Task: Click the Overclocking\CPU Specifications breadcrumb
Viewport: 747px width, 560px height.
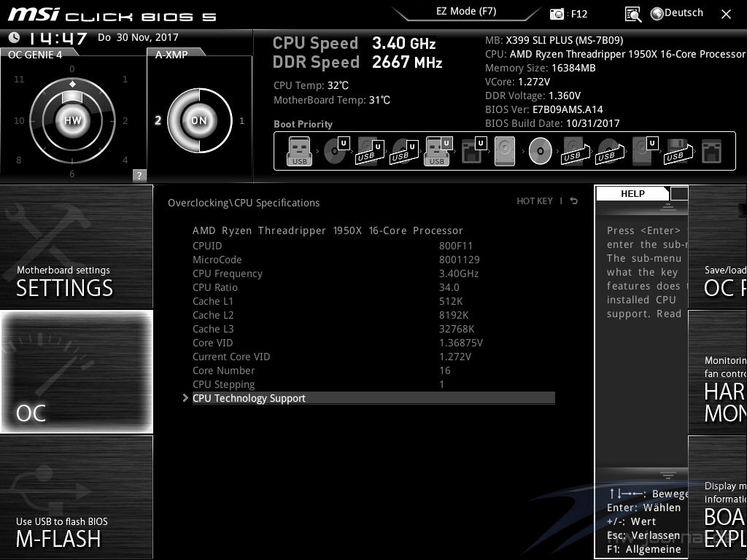Action: [x=244, y=203]
